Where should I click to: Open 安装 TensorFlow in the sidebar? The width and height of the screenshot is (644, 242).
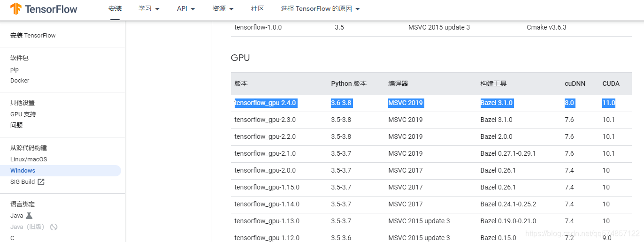[33, 36]
